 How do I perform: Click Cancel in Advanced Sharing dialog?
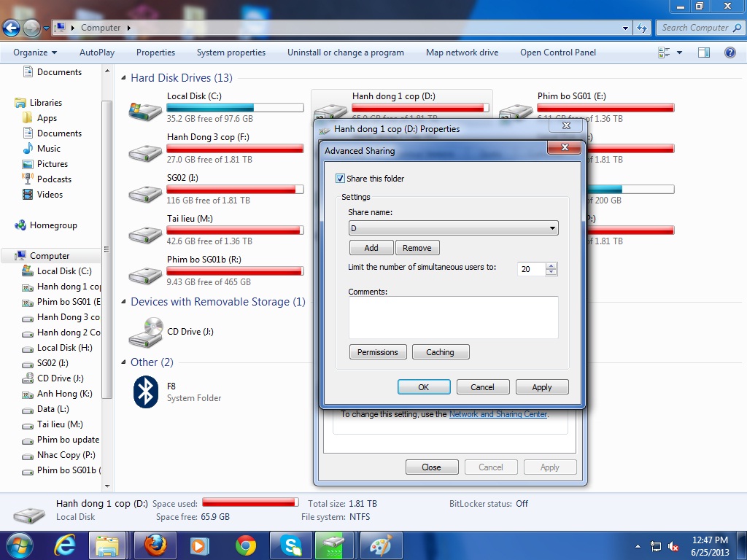tap(483, 387)
